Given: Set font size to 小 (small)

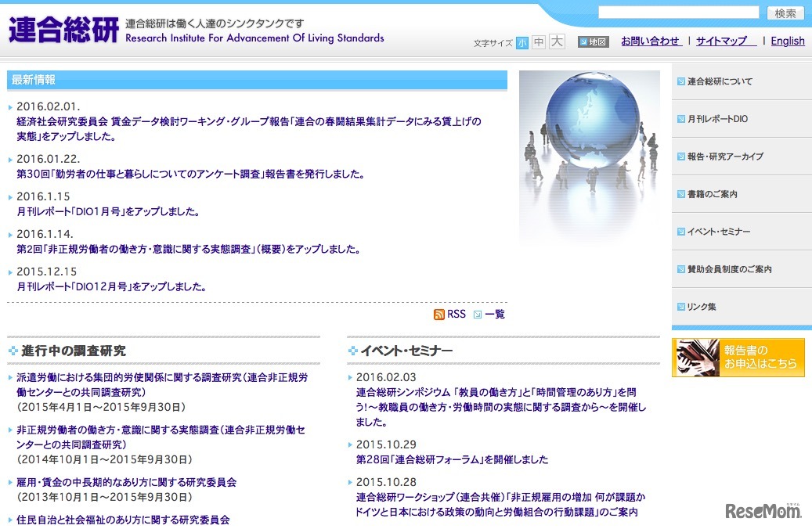Looking at the screenshot, I should (x=522, y=42).
